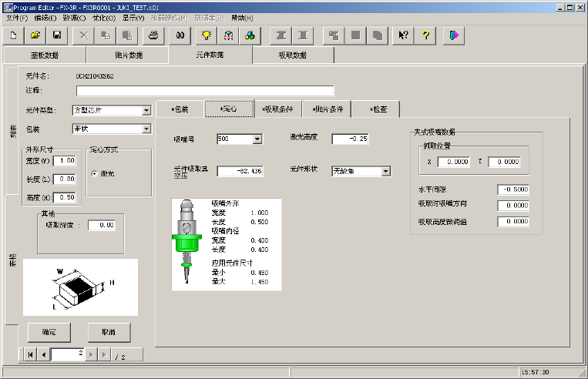Click the yellow question mark Help icon
The image size is (588, 379).
click(x=425, y=35)
